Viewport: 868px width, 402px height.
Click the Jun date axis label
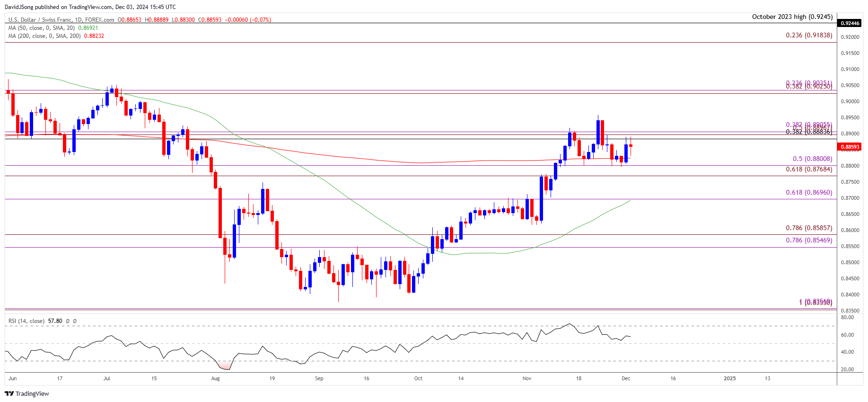point(13,379)
